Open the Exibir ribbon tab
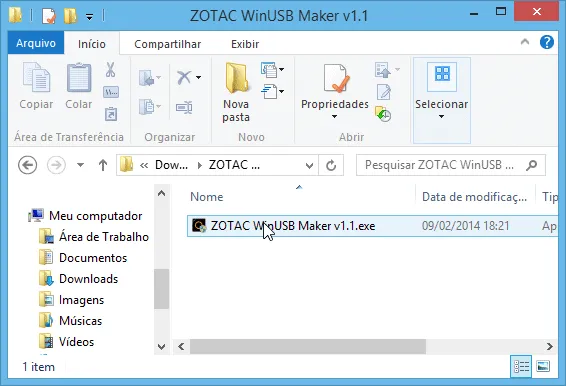566x386 pixels. pyautogui.click(x=245, y=44)
